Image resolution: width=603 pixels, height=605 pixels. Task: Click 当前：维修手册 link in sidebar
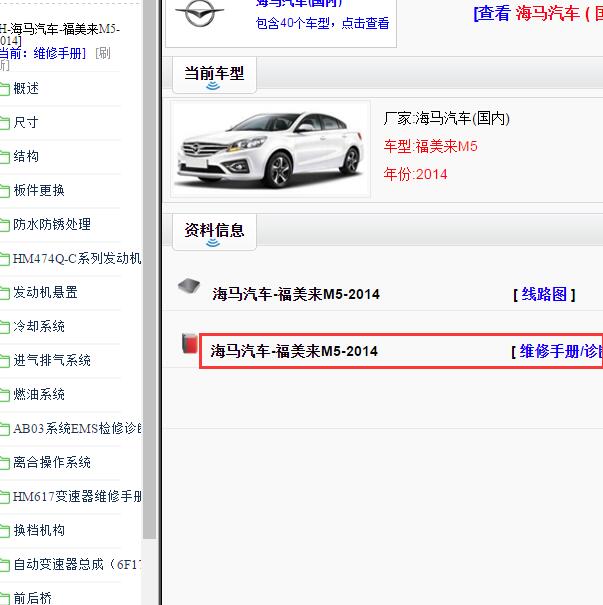pyautogui.click(x=43, y=53)
